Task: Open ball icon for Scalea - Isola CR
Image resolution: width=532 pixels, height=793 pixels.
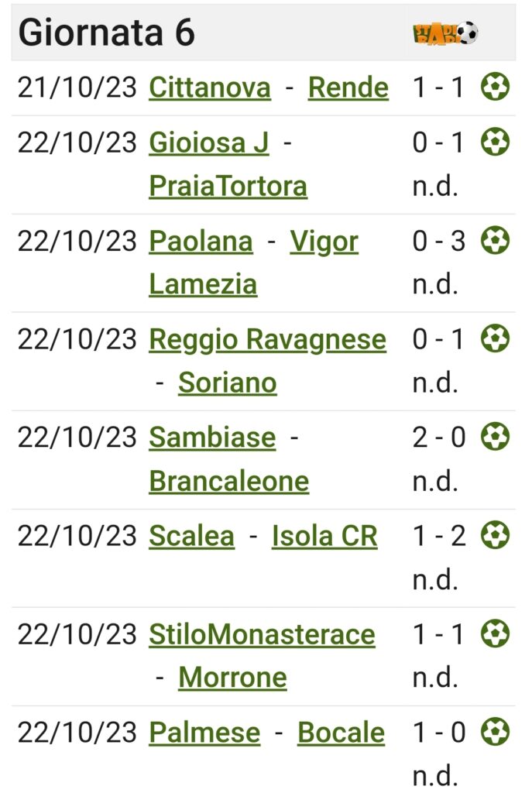Action: point(495,535)
